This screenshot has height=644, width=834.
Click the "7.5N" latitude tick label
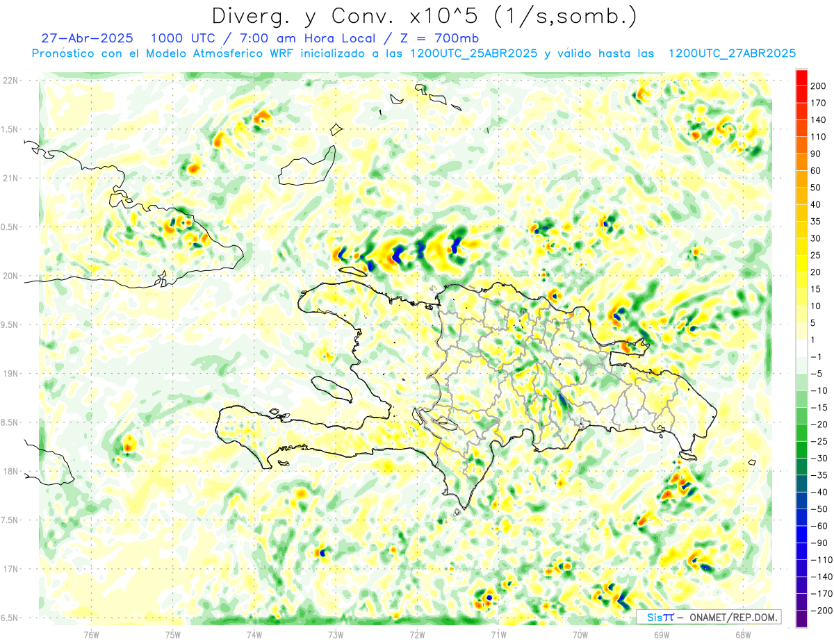10,520
